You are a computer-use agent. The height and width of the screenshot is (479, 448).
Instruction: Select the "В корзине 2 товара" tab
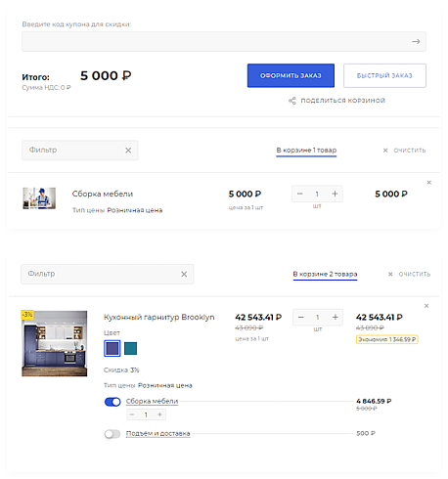[325, 274]
